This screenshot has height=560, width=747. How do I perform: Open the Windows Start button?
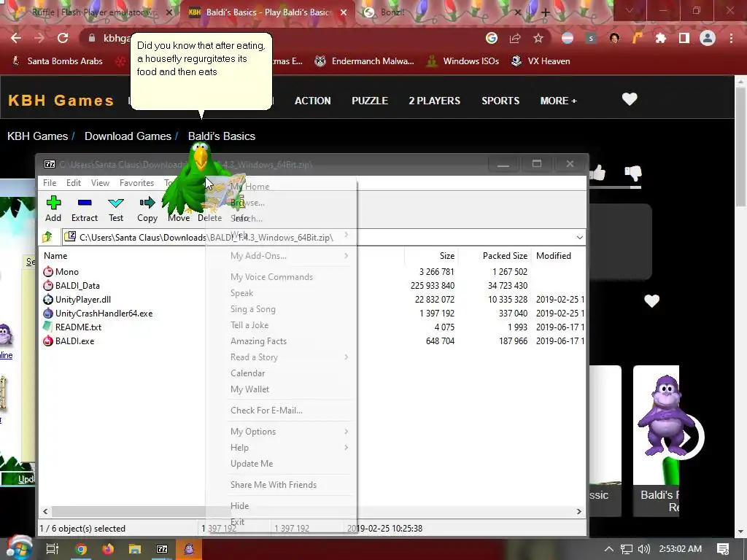tap(18, 548)
